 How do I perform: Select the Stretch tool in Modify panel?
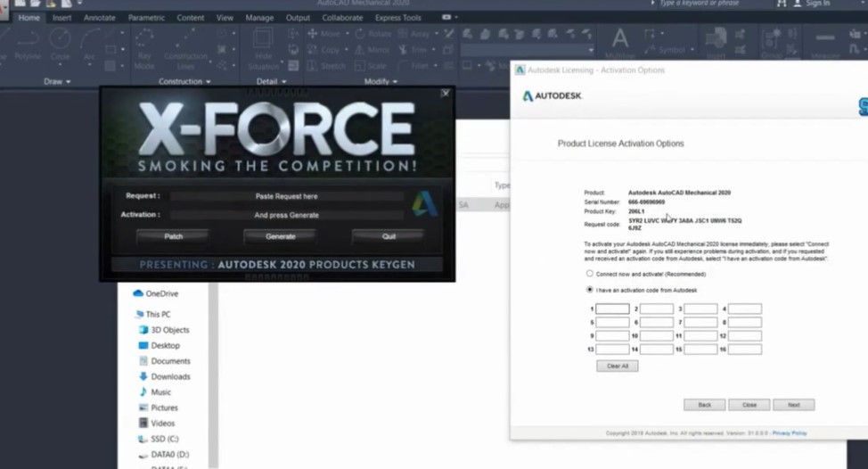[x=326, y=66]
